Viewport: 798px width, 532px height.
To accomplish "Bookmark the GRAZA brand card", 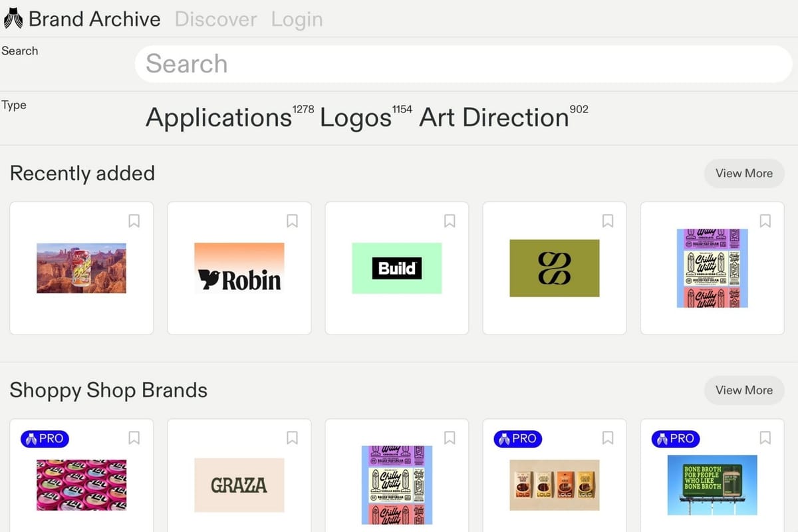I will pyautogui.click(x=292, y=438).
